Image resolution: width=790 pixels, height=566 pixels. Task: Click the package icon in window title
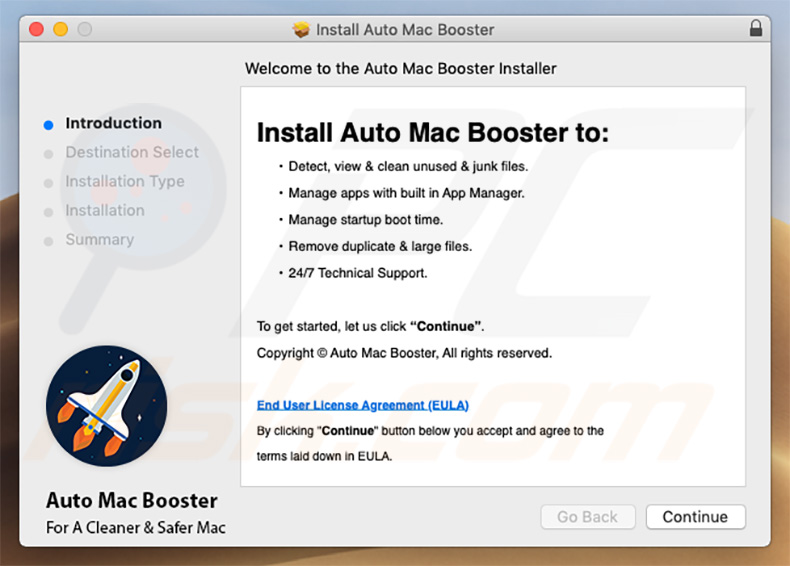click(x=301, y=30)
